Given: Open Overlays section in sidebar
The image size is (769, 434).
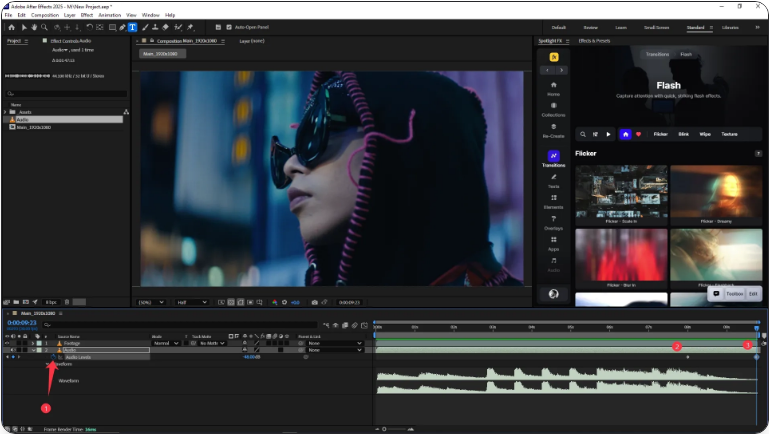Looking at the screenshot, I should coord(553,221).
